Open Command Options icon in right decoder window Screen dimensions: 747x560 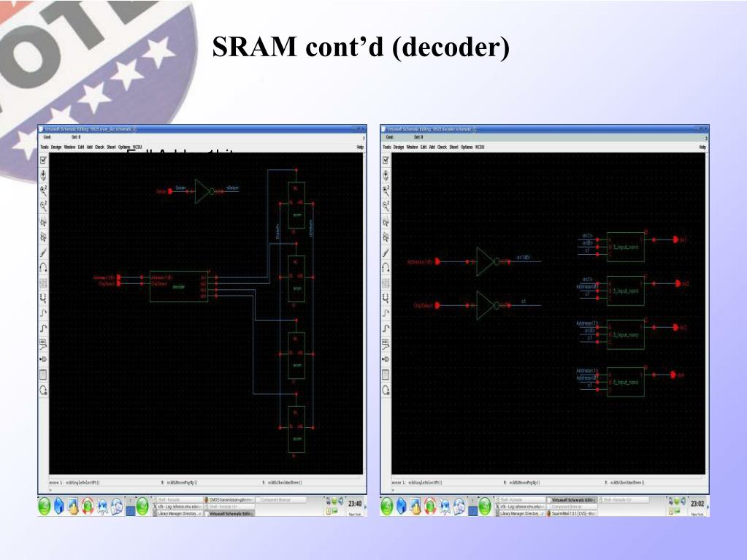click(386, 375)
